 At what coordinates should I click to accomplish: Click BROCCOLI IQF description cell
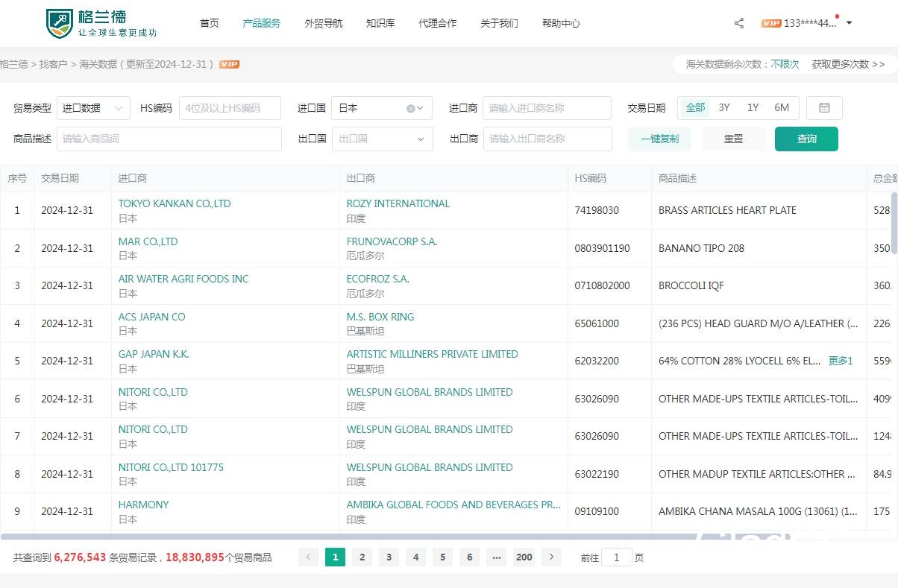(x=759, y=285)
